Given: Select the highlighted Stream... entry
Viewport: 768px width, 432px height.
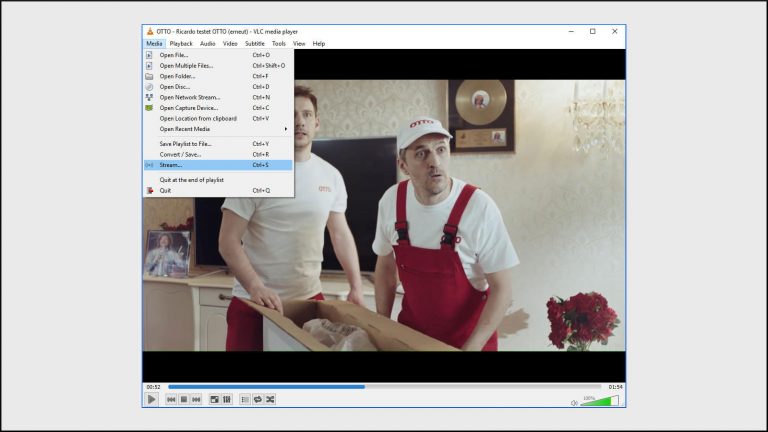Looking at the screenshot, I should [218, 165].
